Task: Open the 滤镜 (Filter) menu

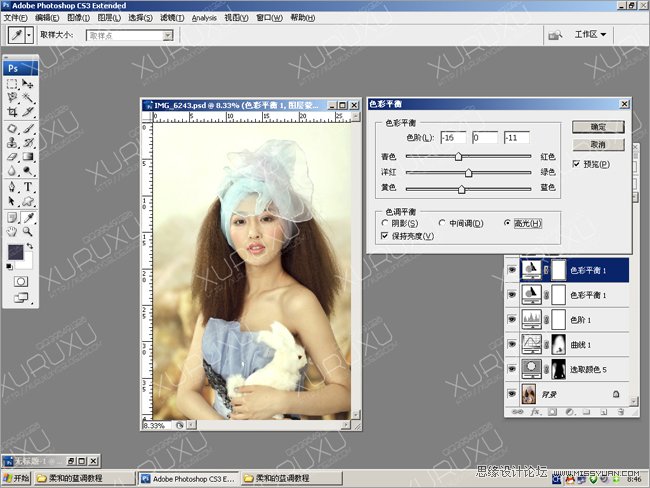Action: tap(173, 18)
